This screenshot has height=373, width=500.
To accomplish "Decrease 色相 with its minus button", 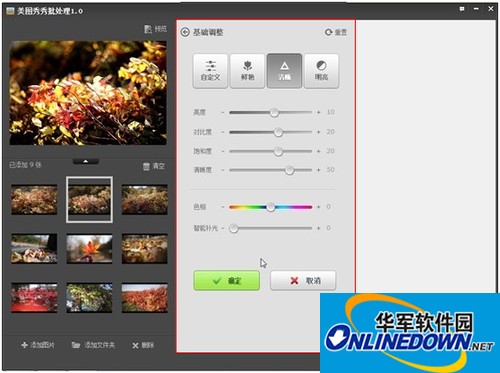I will point(223,207).
